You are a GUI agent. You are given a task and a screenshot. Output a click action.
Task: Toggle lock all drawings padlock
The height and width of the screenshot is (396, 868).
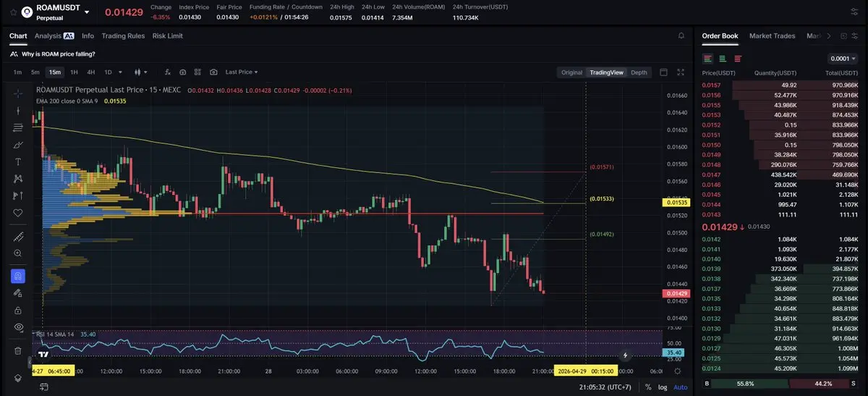tap(18, 310)
